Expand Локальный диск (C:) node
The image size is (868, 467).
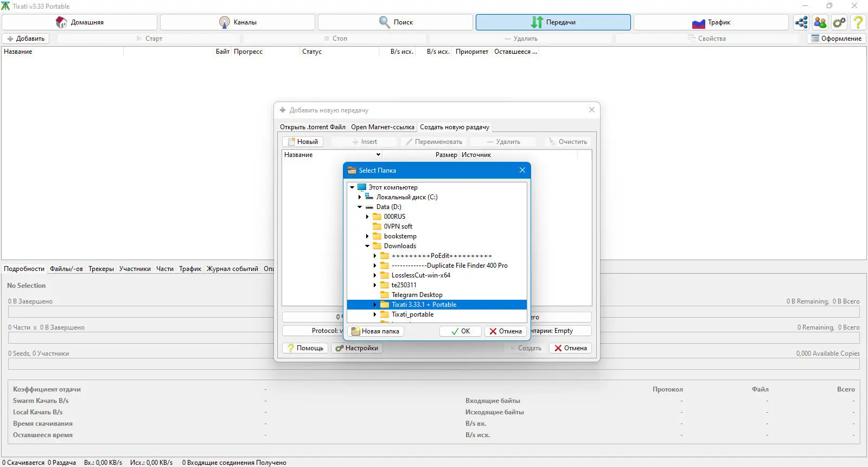pos(360,197)
